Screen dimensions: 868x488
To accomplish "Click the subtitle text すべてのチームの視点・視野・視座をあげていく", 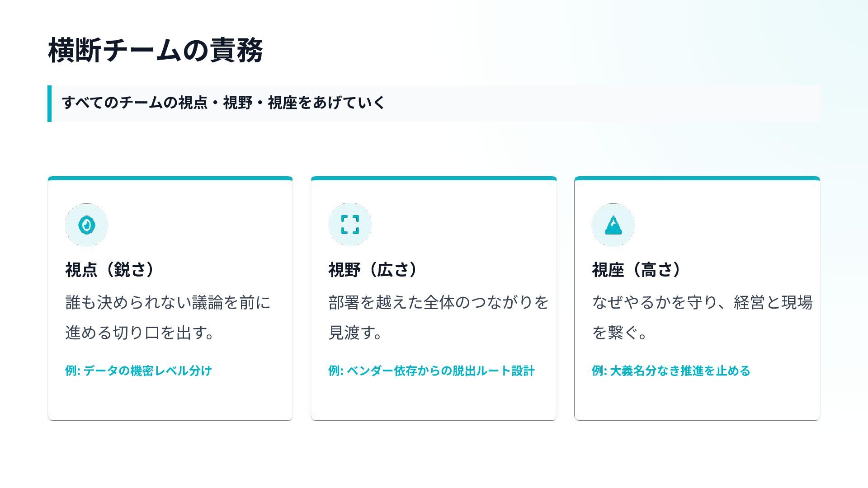I will 223,103.
